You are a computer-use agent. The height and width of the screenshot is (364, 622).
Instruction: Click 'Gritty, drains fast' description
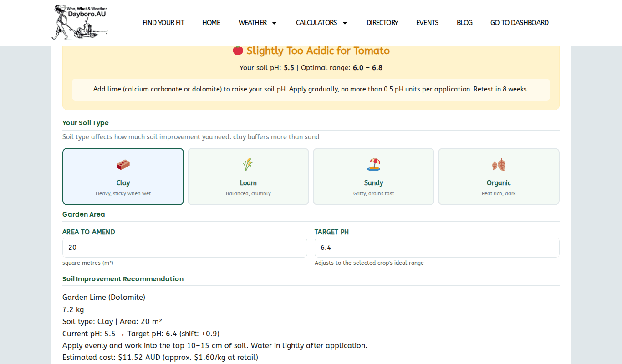[x=373, y=193]
